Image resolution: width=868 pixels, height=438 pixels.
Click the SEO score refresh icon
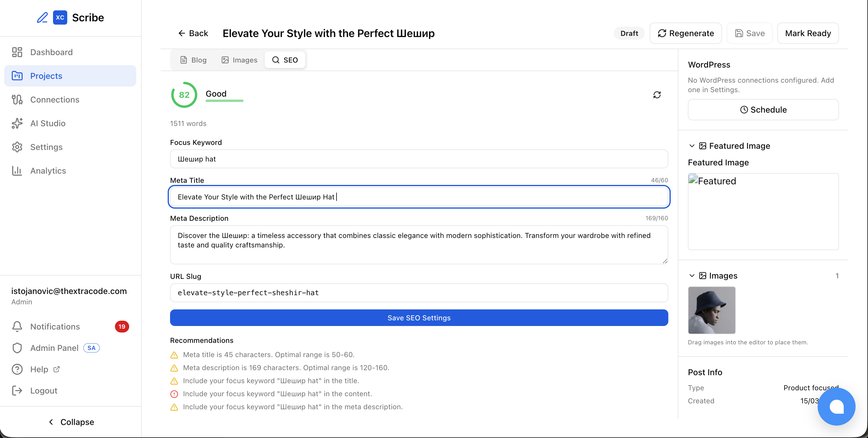pos(657,95)
